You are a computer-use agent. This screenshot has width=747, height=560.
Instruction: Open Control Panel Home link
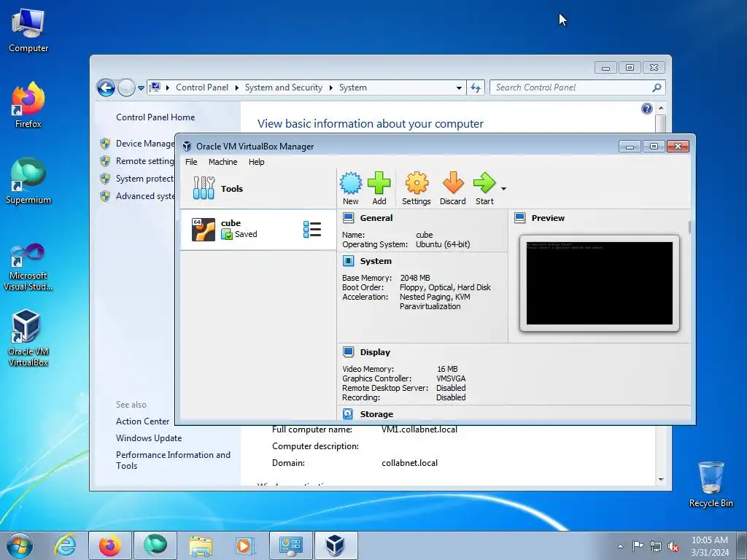pos(155,117)
